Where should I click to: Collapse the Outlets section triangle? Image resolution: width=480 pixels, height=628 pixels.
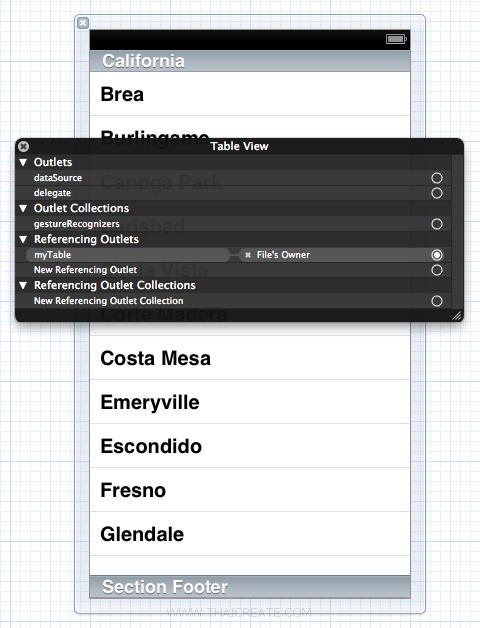tap(23, 162)
